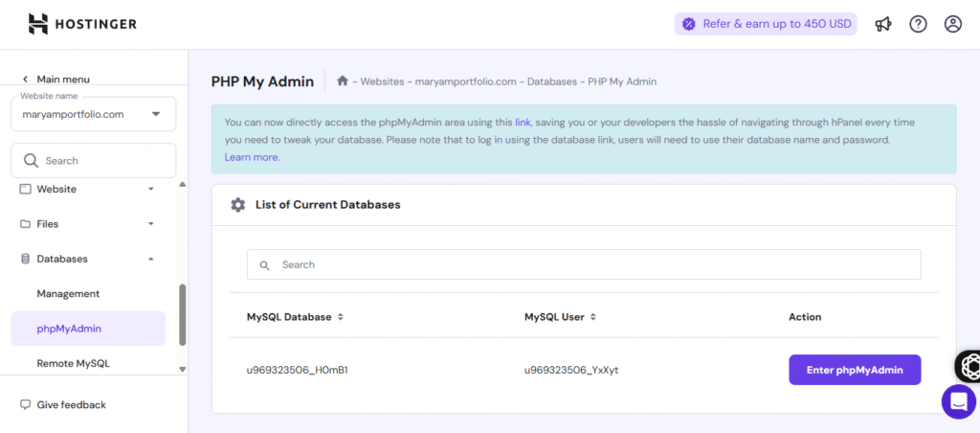Click the magnifier icon in sidebar search

[x=32, y=161]
